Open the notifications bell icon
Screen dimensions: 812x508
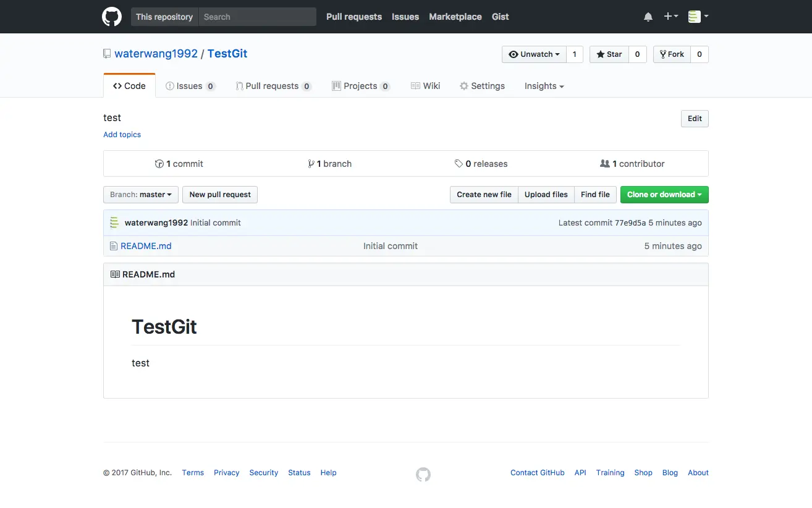648,17
